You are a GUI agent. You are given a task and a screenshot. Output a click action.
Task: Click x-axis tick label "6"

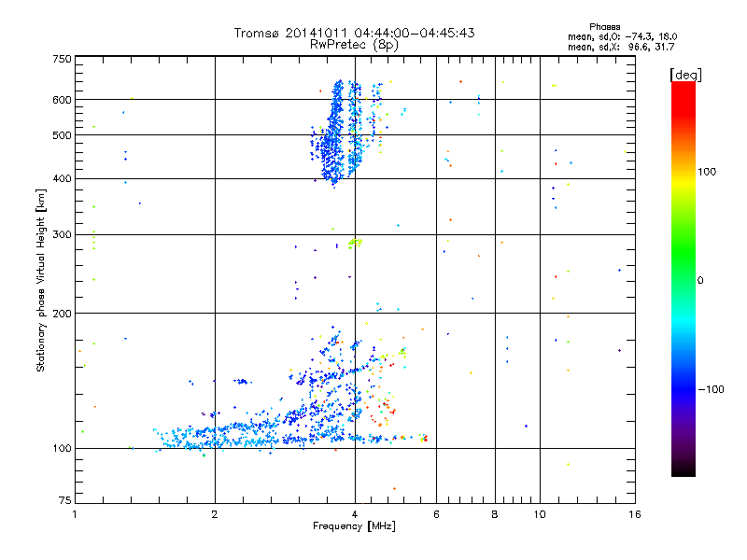pos(436,514)
